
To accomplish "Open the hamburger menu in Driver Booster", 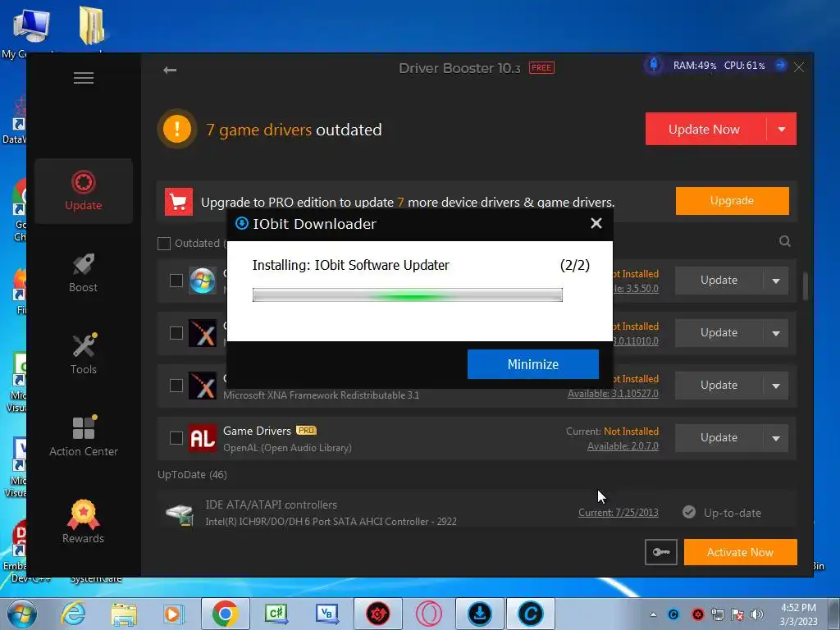I will pyautogui.click(x=84, y=78).
